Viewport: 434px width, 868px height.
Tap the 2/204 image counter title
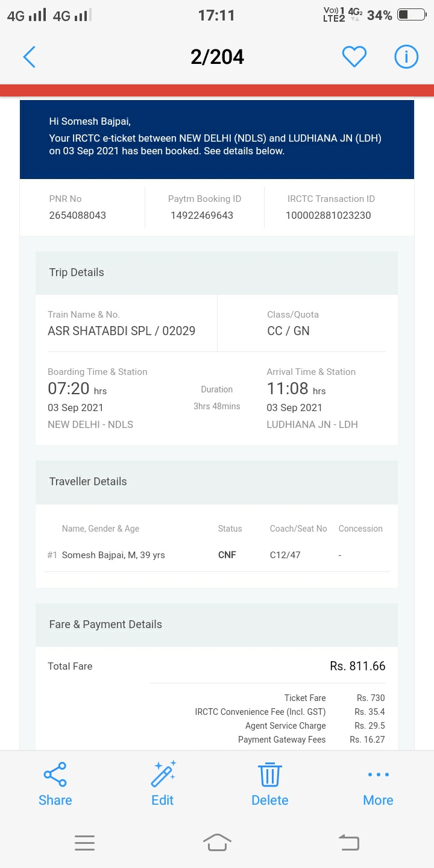coord(217,57)
